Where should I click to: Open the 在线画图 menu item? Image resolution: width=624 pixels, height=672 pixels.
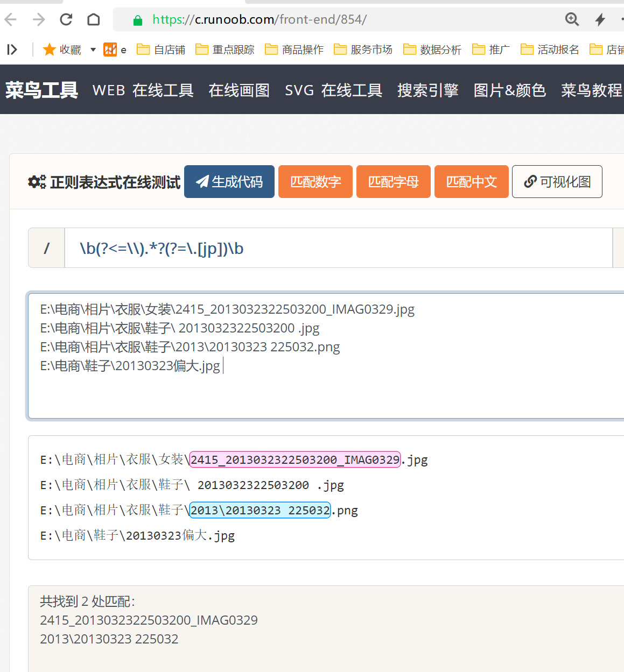point(239,90)
